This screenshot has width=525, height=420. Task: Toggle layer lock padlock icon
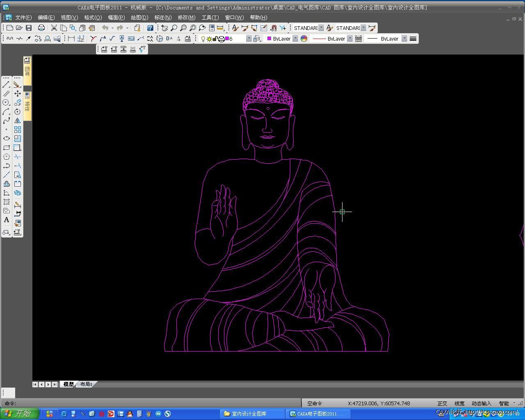(x=215, y=39)
